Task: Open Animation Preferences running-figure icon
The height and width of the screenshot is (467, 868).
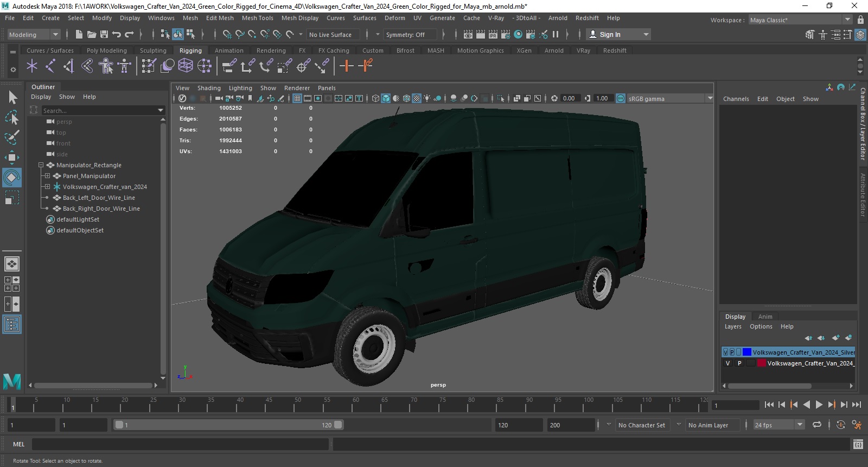Action: point(857,425)
